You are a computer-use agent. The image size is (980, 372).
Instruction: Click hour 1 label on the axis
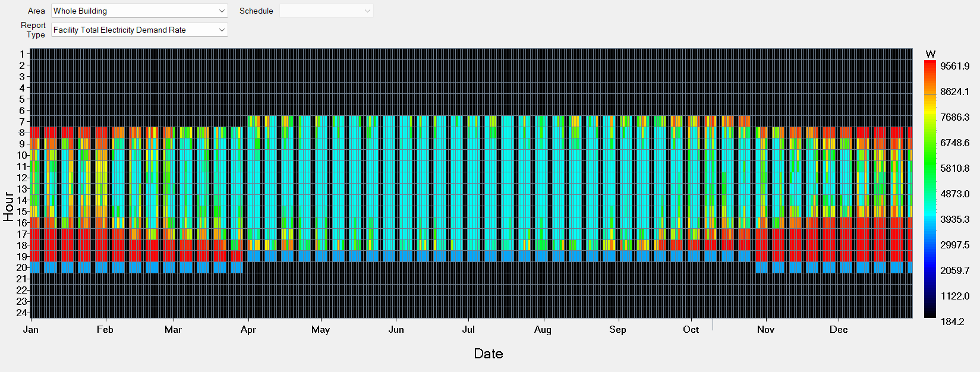point(22,54)
